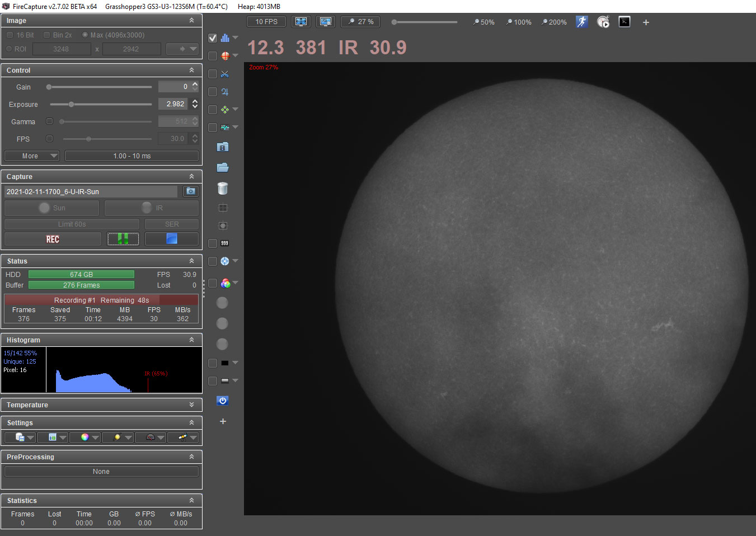
Task: Open the blue folder icon
Action: (x=223, y=167)
